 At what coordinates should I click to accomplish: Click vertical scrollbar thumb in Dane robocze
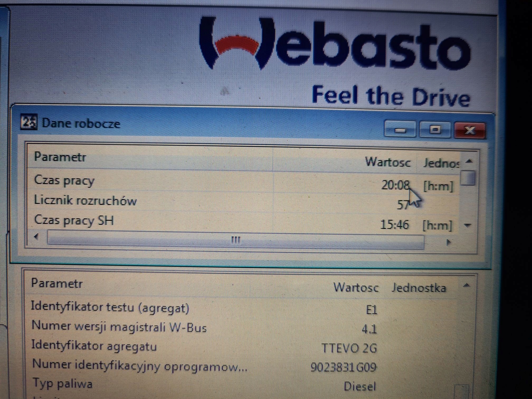pyautogui.click(x=468, y=178)
